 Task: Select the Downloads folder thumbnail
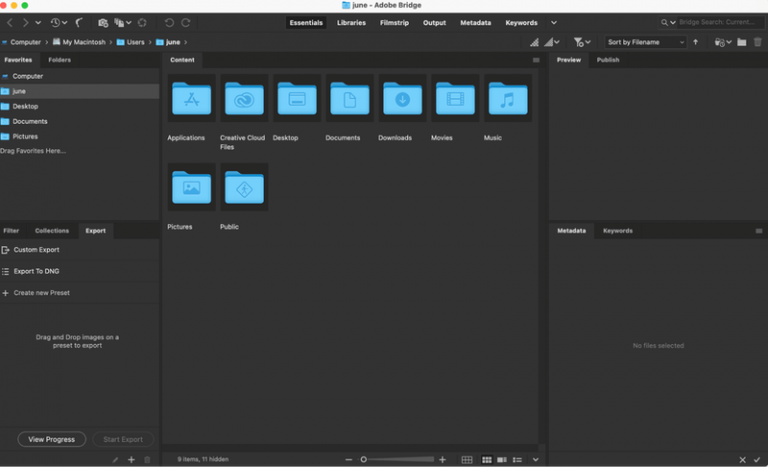[401, 100]
